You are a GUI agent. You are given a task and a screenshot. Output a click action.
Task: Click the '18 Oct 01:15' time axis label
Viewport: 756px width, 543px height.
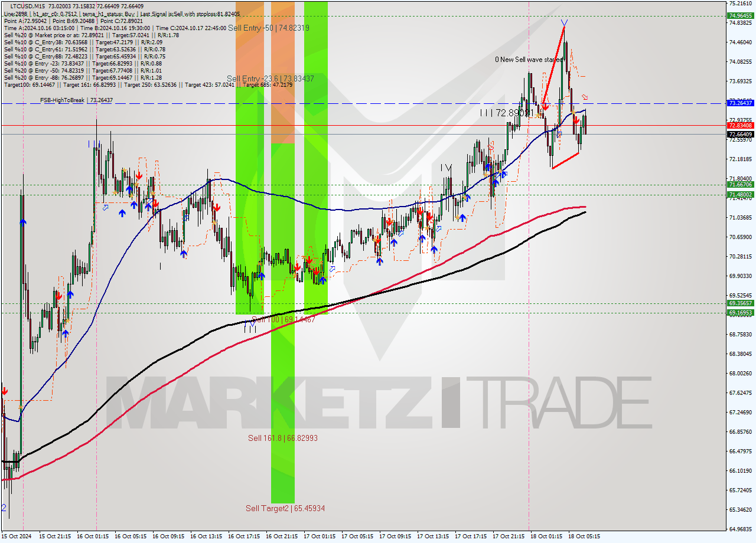pos(546,537)
